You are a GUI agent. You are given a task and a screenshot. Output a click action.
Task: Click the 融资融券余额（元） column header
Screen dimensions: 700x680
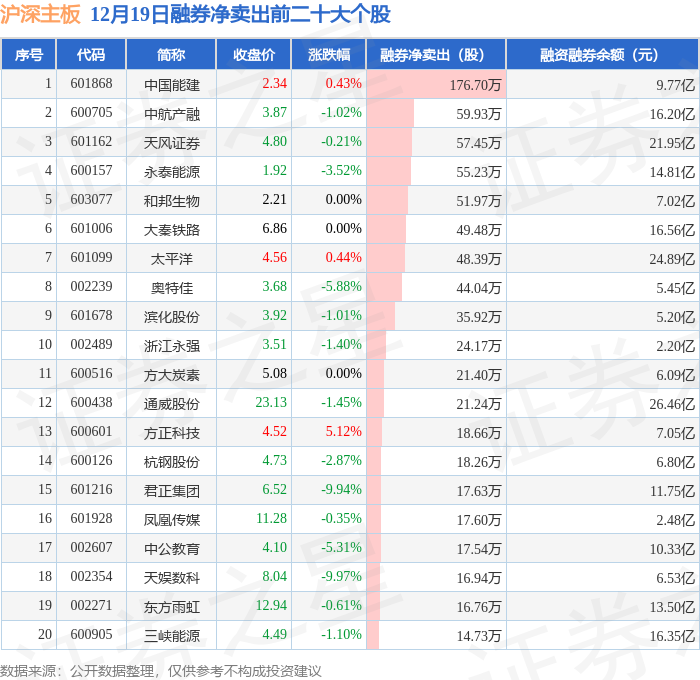(602, 54)
